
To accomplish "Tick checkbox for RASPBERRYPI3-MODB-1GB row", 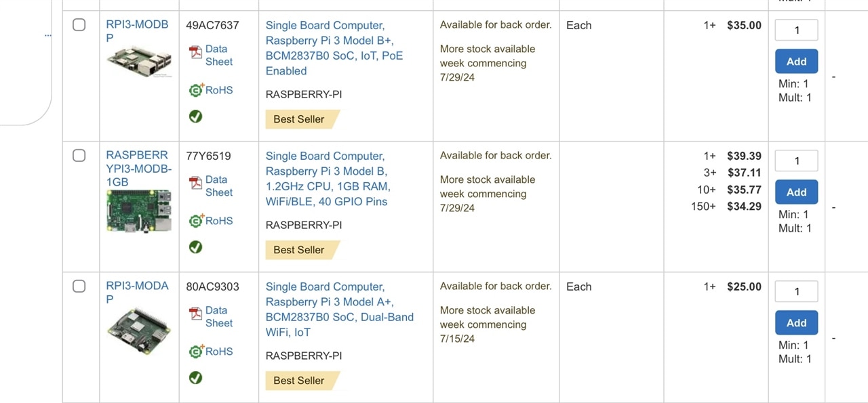I will 79,156.
